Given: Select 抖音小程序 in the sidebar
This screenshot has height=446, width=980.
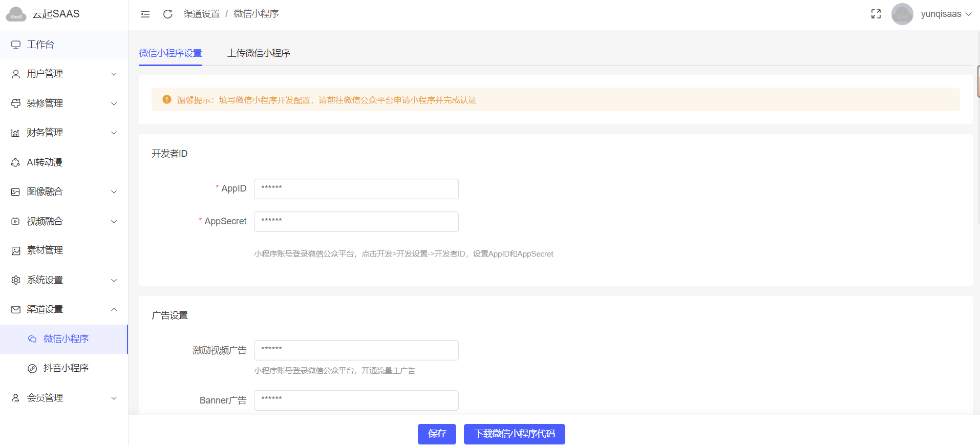Looking at the screenshot, I should click(x=66, y=368).
